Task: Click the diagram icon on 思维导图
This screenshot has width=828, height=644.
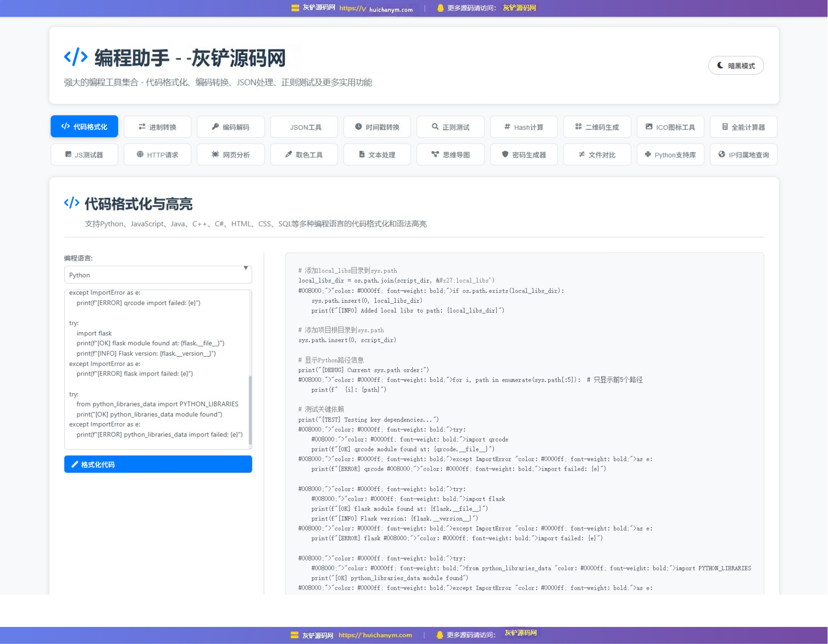Action: [435, 154]
